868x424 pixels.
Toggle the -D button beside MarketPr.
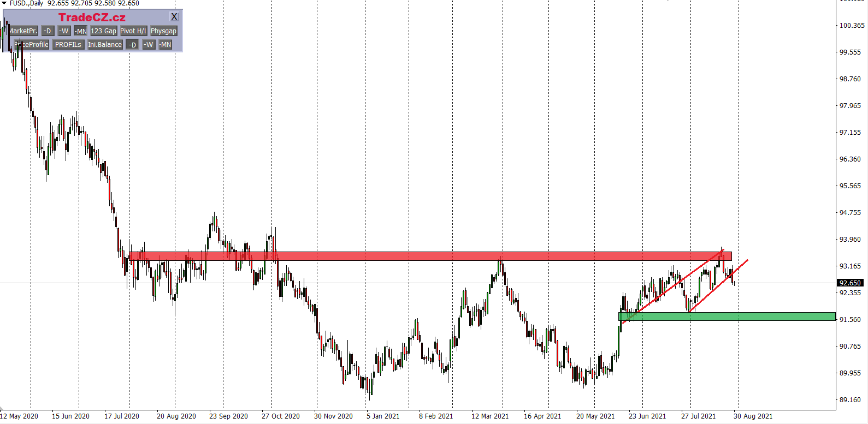pos(48,31)
